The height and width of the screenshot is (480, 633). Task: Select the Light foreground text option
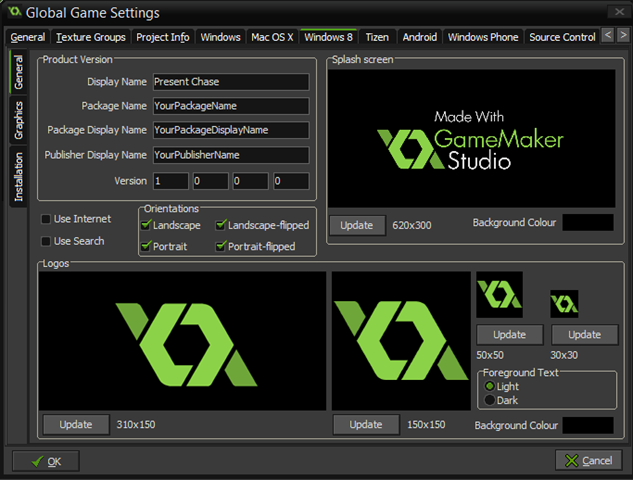[490, 386]
